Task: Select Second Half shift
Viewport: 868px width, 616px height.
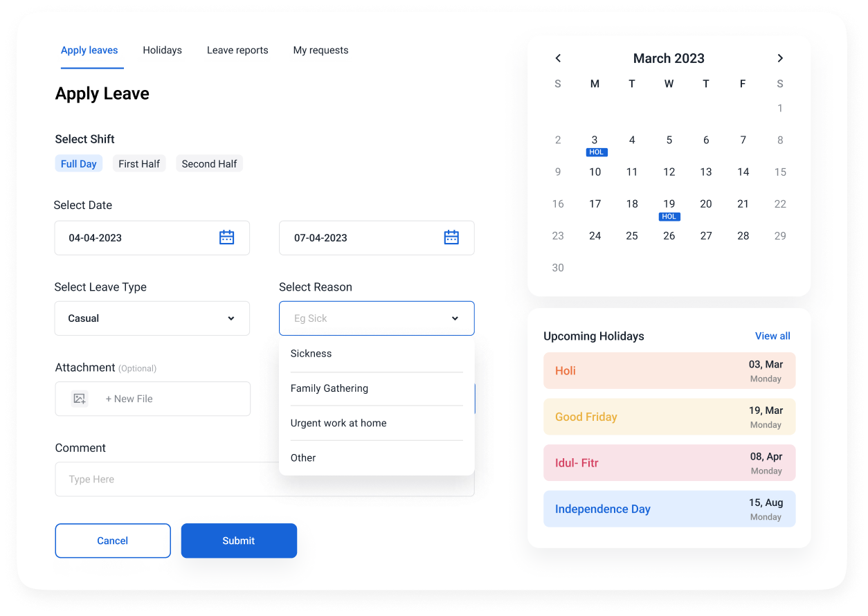Action: [x=209, y=163]
